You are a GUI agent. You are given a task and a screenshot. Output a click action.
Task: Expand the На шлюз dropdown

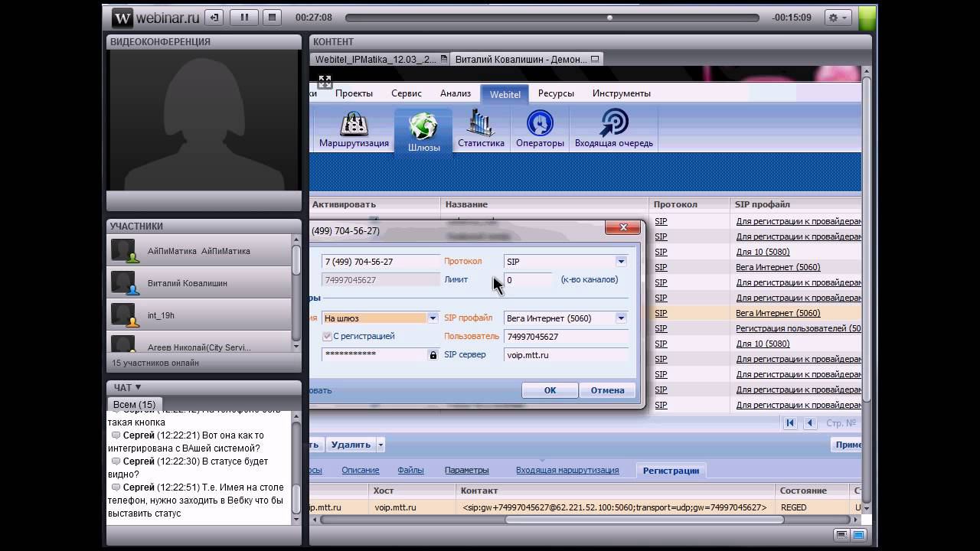[x=433, y=318]
